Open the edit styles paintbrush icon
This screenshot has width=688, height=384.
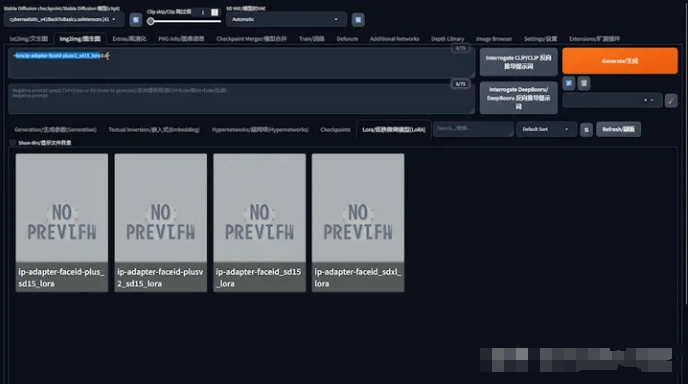(x=671, y=101)
